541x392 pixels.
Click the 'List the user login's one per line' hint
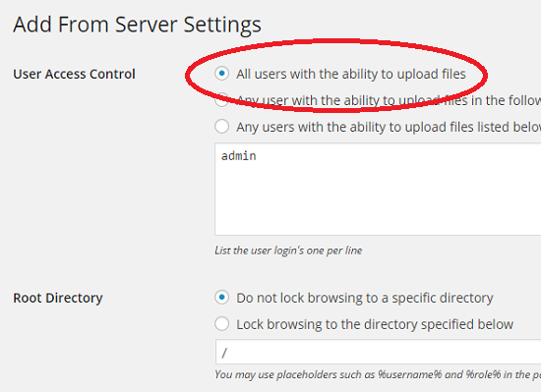[x=288, y=251]
